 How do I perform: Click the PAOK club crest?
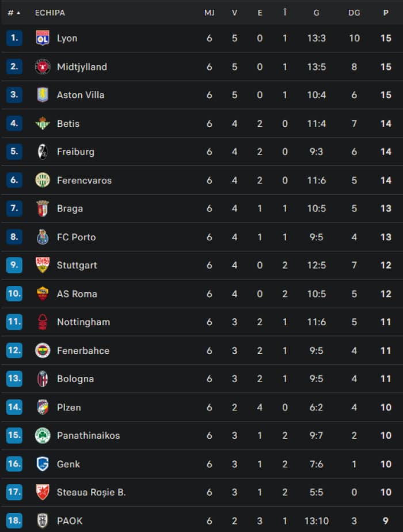[x=43, y=520]
